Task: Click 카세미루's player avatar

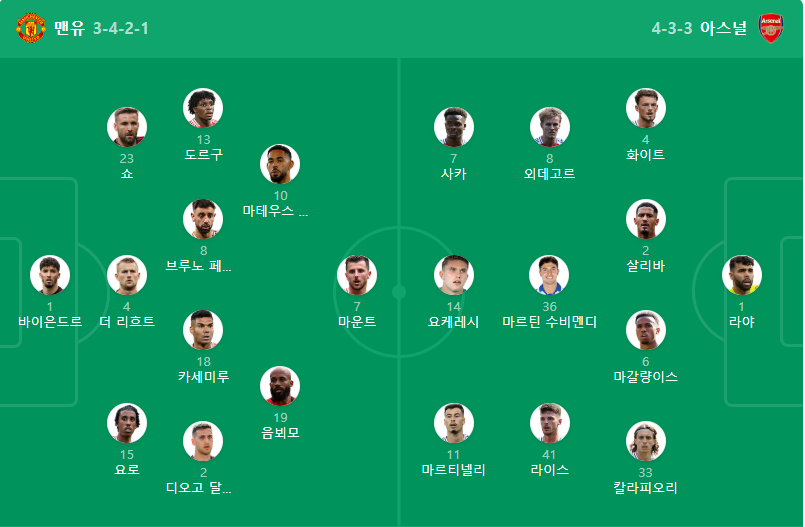Action: [203, 330]
